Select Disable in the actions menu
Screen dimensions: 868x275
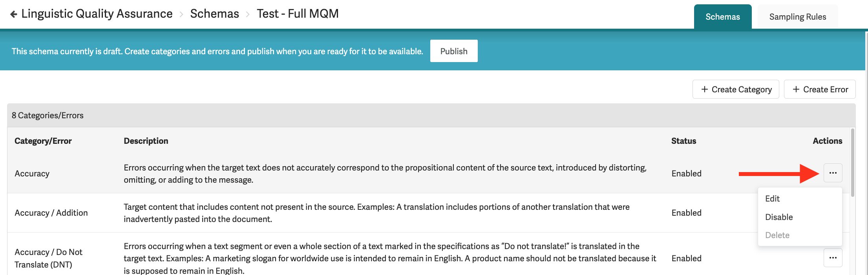click(778, 217)
